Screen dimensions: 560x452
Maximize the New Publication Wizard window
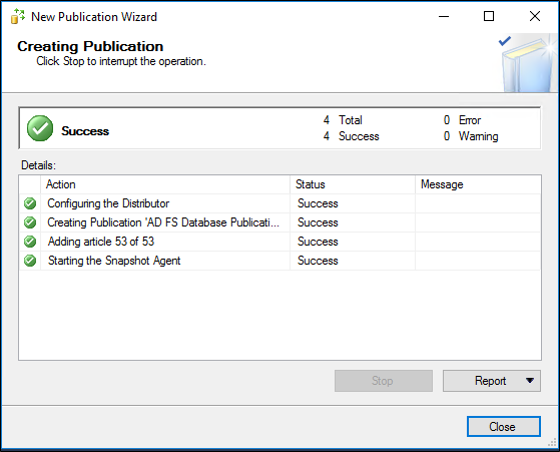coord(489,16)
